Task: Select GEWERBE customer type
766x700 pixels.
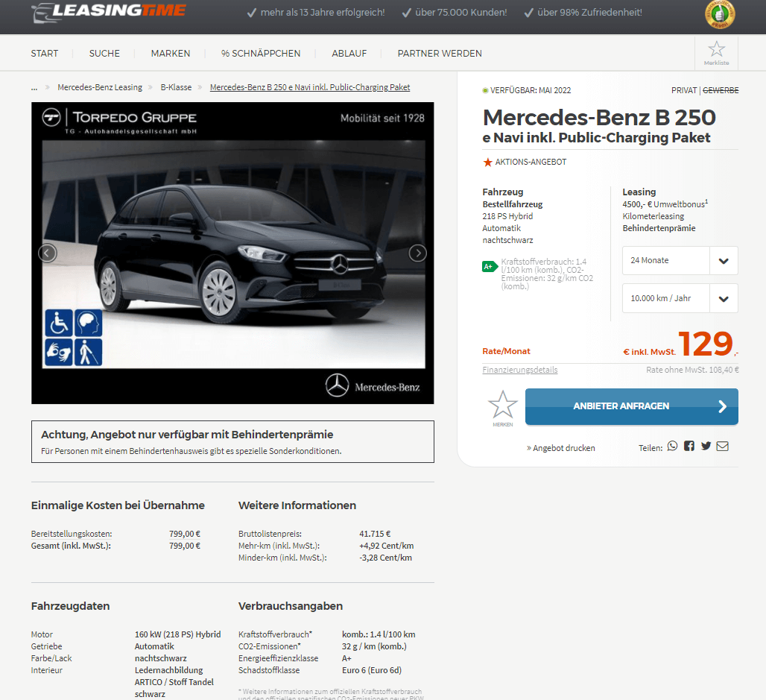Action: 721,90
